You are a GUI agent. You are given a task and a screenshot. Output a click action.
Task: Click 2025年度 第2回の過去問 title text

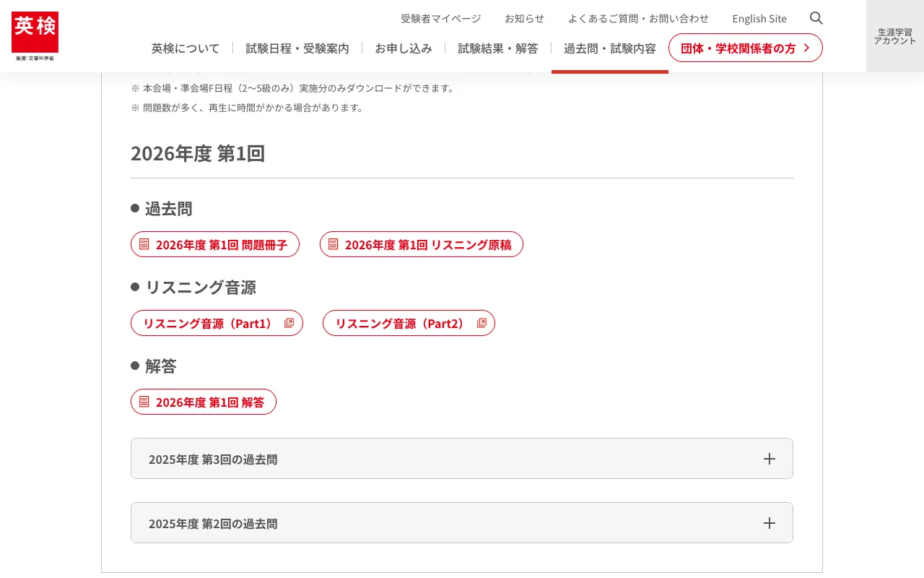[x=213, y=523]
